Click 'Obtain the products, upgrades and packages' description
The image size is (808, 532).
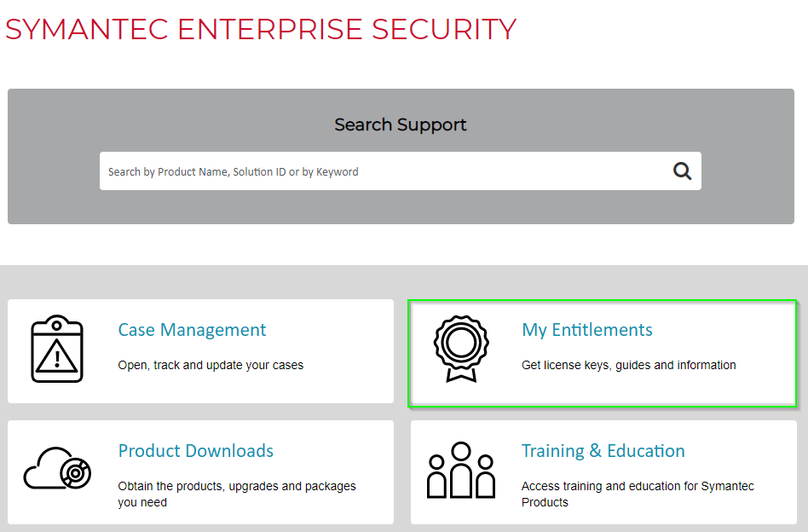pyautogui.click(x=237, y=494)
